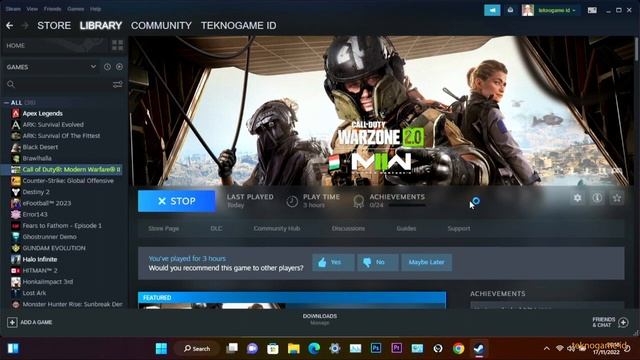
Task: Show hidden system tray icons chevron
Action: click(546, 349)
